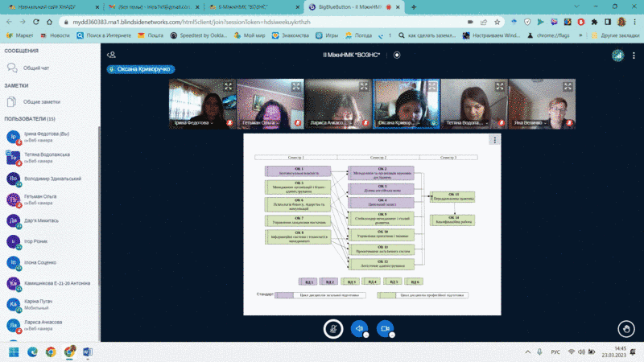644x362 pixels.
Task: Open a new browser tab
Action: coord(414,7)
